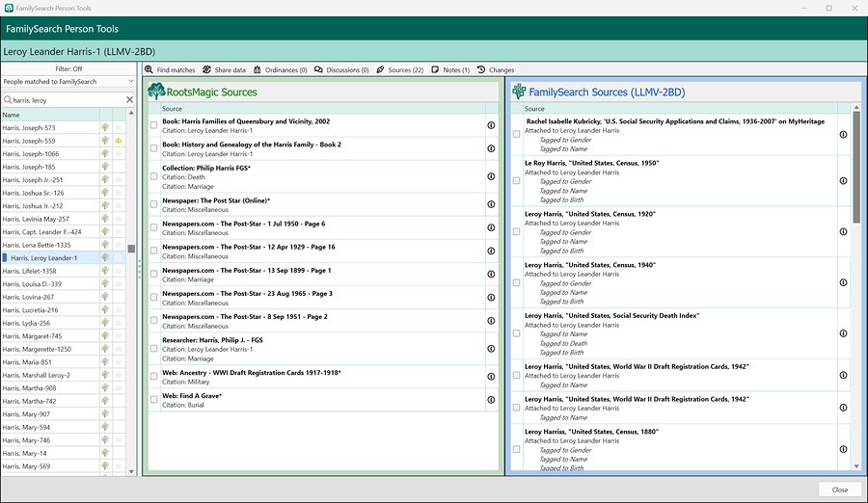The width and height of the screenshot is (868, 503).
Task: Open the Share data tab
Action: coord(224,70)
